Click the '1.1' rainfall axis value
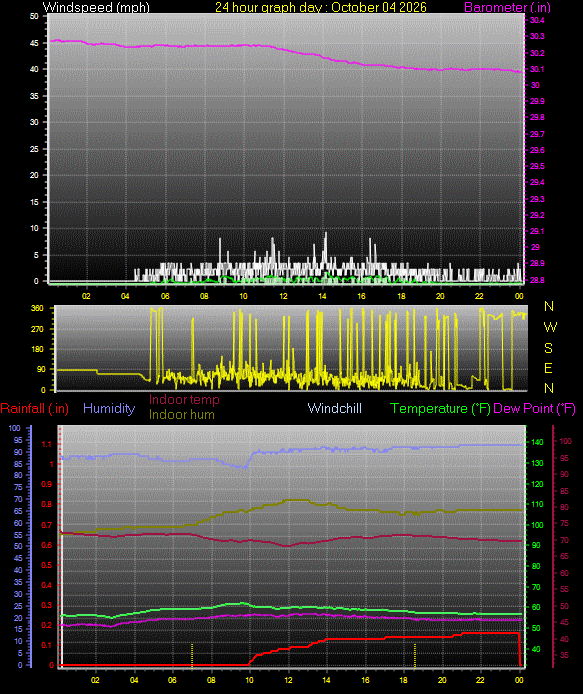The width and height of the screenshot is (583, 694). 46,444
